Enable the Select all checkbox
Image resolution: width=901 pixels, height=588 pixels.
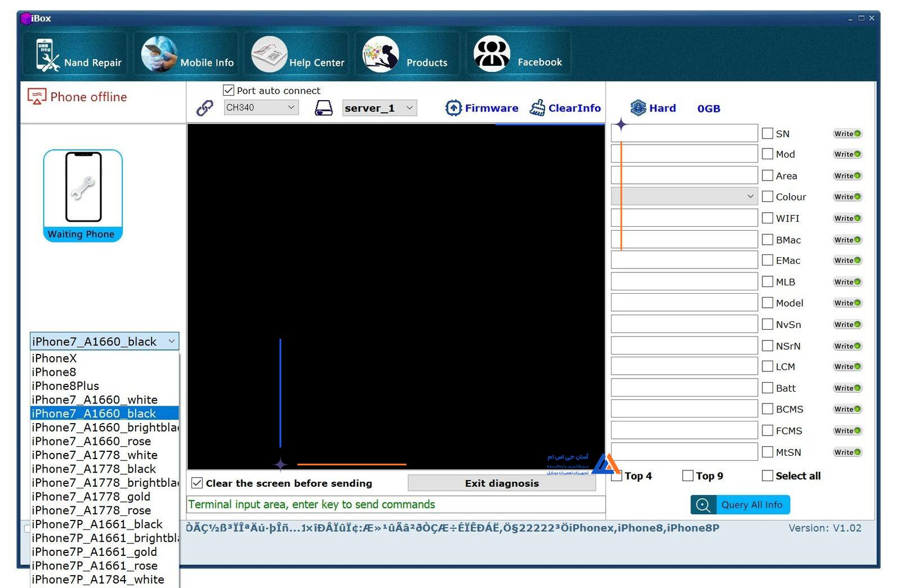(x=768, y=475)
